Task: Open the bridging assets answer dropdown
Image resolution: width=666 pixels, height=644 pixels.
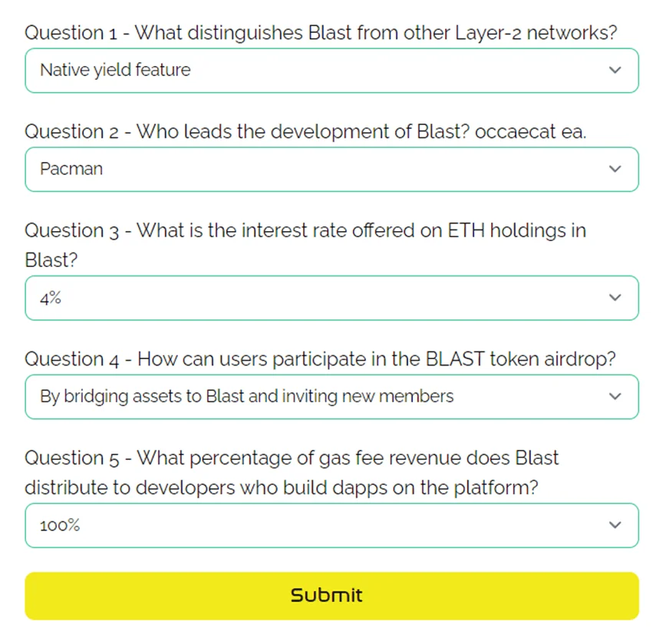Action: [x=331, y=397]
